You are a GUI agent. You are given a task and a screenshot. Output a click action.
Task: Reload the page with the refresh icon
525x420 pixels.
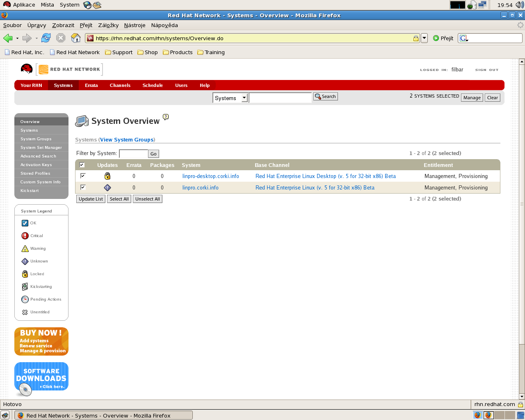[x=46, y=38]
